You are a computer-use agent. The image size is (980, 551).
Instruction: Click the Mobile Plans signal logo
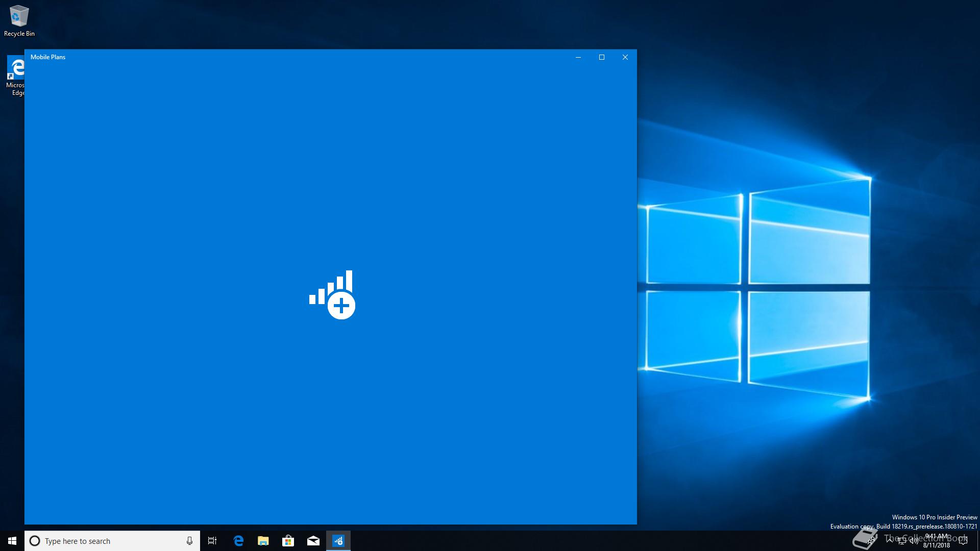332,295
